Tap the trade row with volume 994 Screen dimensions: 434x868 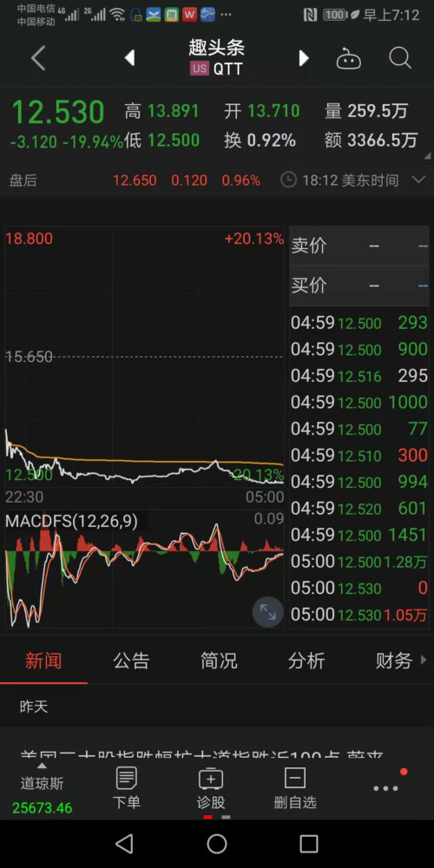(359, 482)
